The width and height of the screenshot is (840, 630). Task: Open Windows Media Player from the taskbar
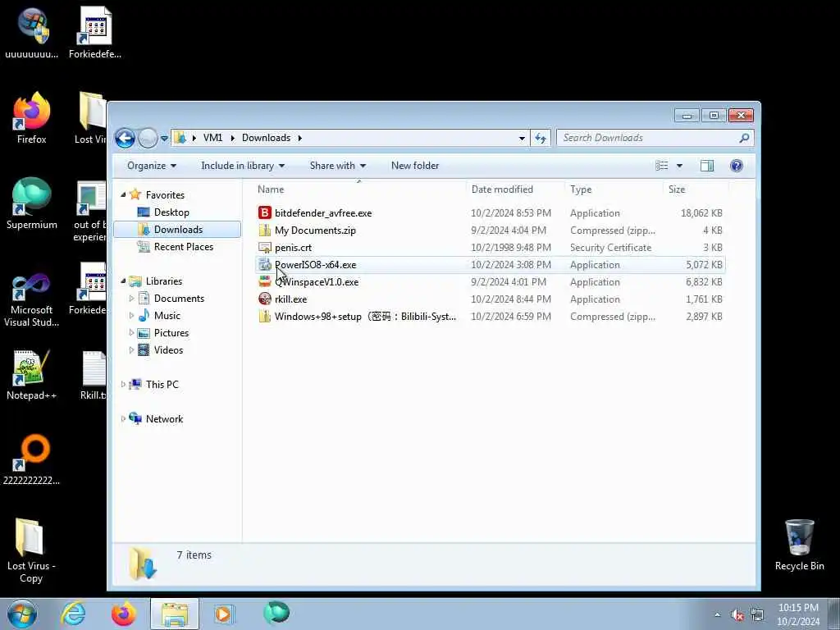click(224, 614)
